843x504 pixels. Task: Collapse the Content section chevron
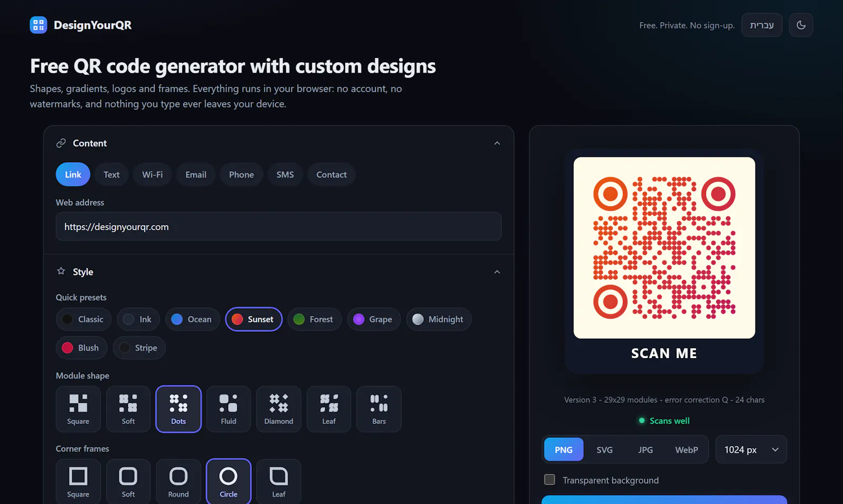tap(497, 143)
